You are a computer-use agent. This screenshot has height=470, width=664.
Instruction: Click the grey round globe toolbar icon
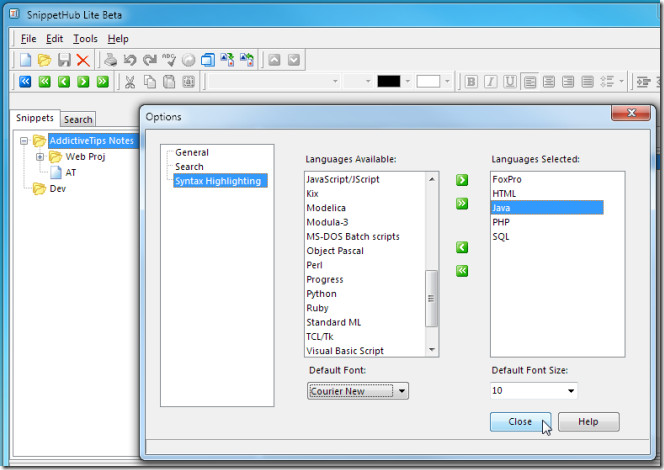click(x=188, y=60)
